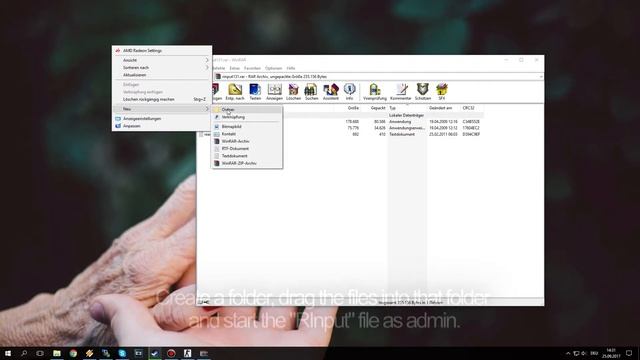Open the WinRAR address bar dropdown arrow
640x360 pixels.
[x=541, y=77]
